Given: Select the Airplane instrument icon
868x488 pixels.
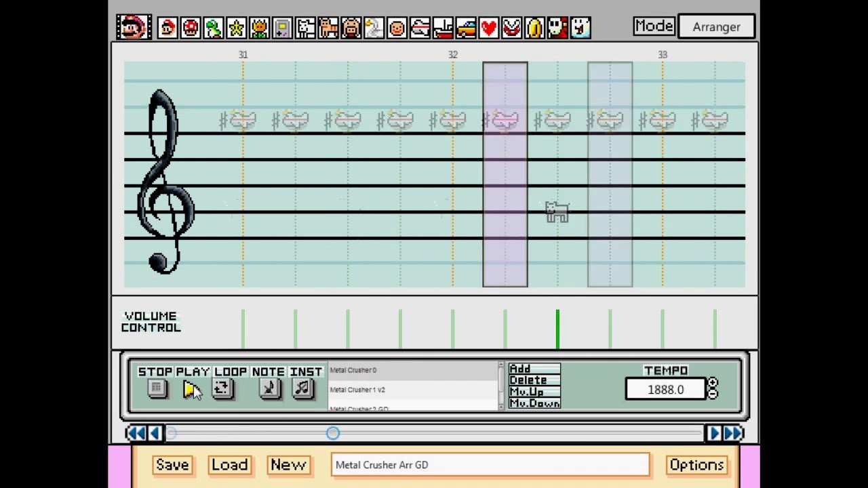Looking at the screenshot, I should pyautogui.click(x=420, y=28).
